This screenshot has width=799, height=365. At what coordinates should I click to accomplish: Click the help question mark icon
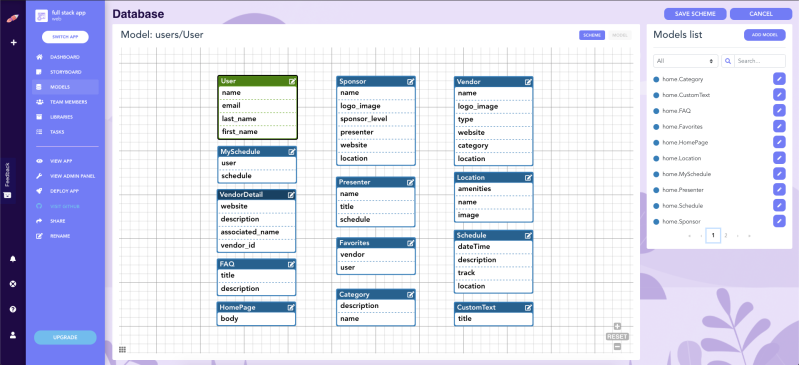(x=13, y=309)
